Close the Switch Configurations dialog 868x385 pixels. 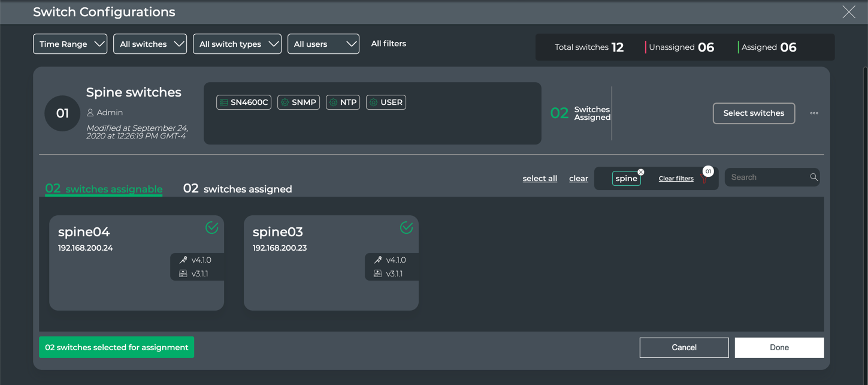848,12
